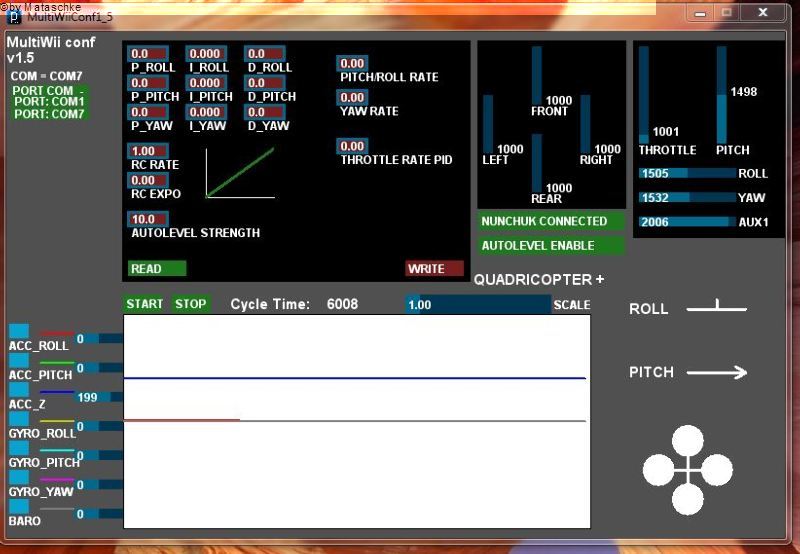Viewport: 800px width, 554px height.
Task: Click the sensor graph plot area
Action: pos(357,421)
